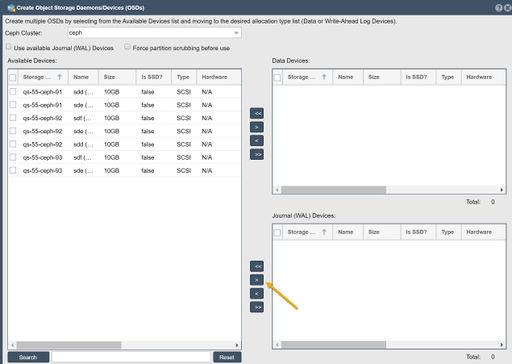Image resolution: width=512 pixels, height=364 pixels.
Task: Sort Available Devices by Size column
Action: [x=117, y=77]
